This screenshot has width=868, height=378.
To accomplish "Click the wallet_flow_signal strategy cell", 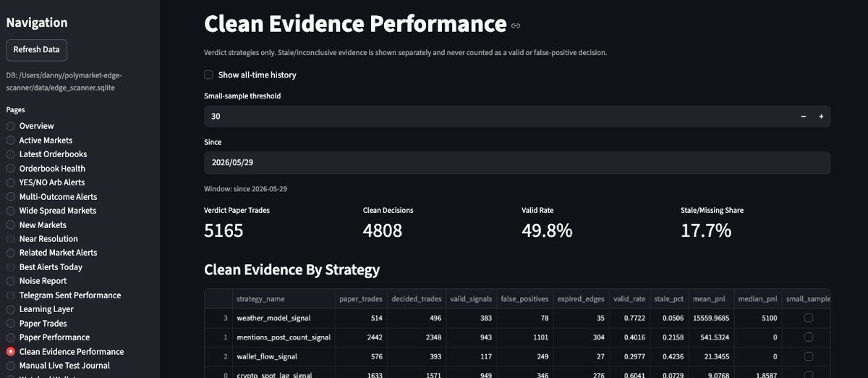I will coord(283,356).
